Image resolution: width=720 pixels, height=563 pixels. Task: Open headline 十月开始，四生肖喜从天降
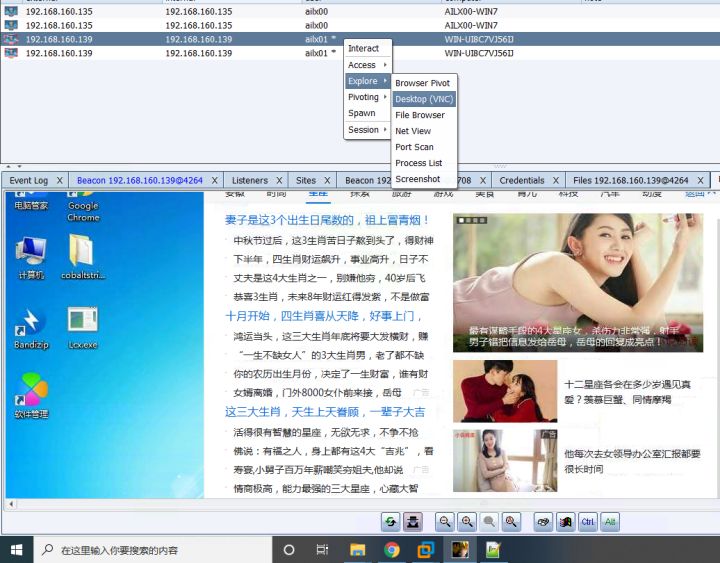tap(323, 316)
